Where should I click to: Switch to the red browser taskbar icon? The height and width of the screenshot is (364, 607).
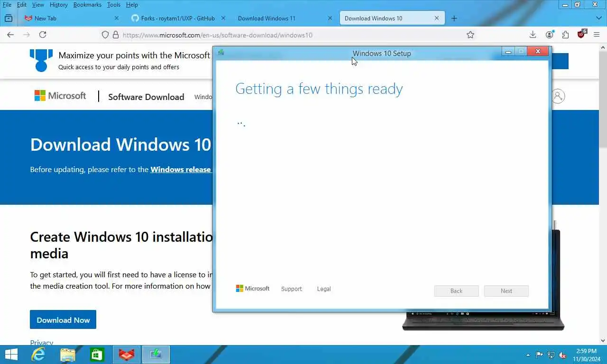point(127,355)
